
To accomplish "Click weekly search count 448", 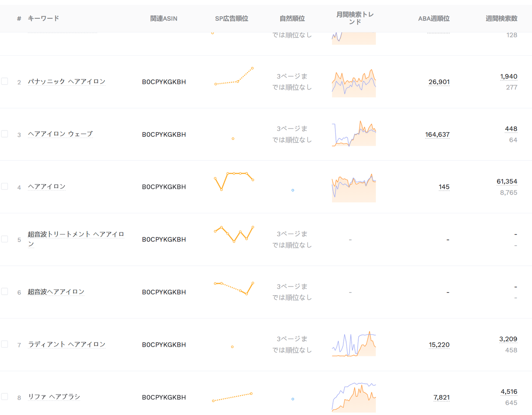I will (511, 129).
